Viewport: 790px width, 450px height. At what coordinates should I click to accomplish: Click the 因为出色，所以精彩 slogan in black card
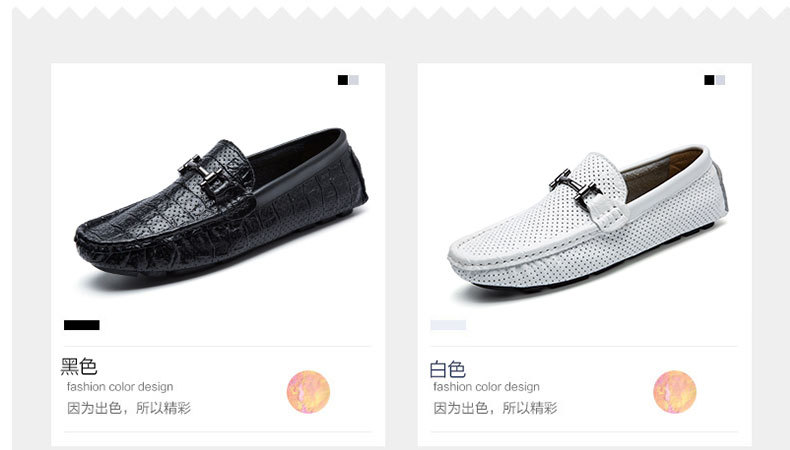point(129,408)
